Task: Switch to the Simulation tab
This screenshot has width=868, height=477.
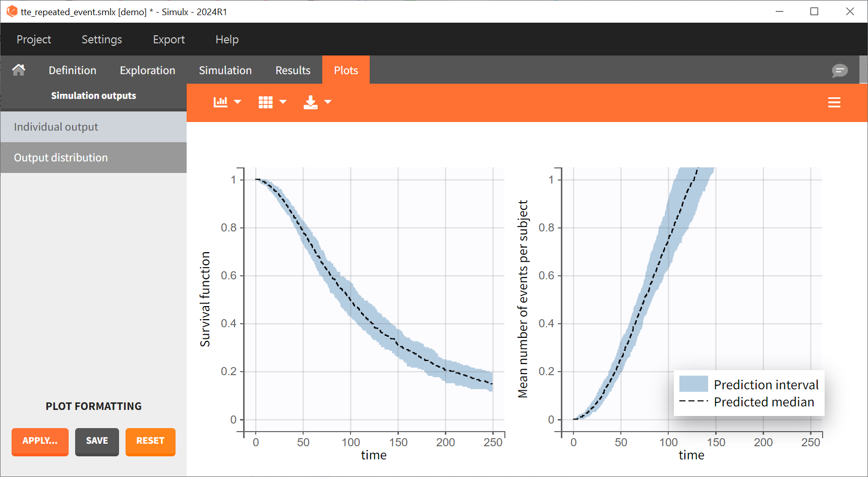Action: pos(225,70)
